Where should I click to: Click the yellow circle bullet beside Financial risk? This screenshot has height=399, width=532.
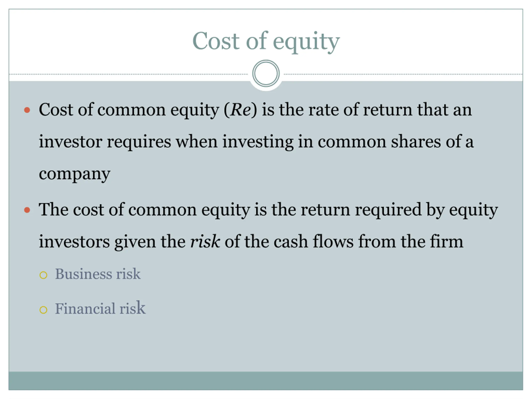pos(43,310)
